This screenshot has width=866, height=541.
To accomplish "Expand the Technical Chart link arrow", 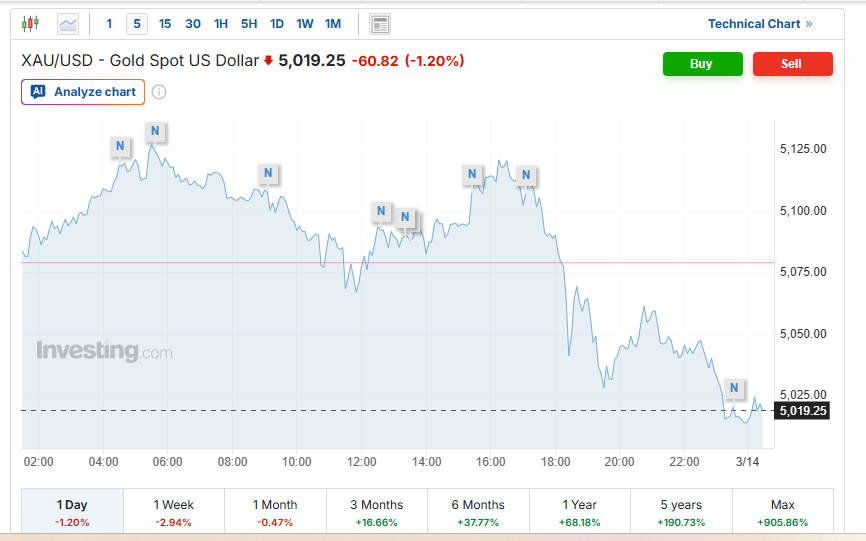I will click(809, 24).
